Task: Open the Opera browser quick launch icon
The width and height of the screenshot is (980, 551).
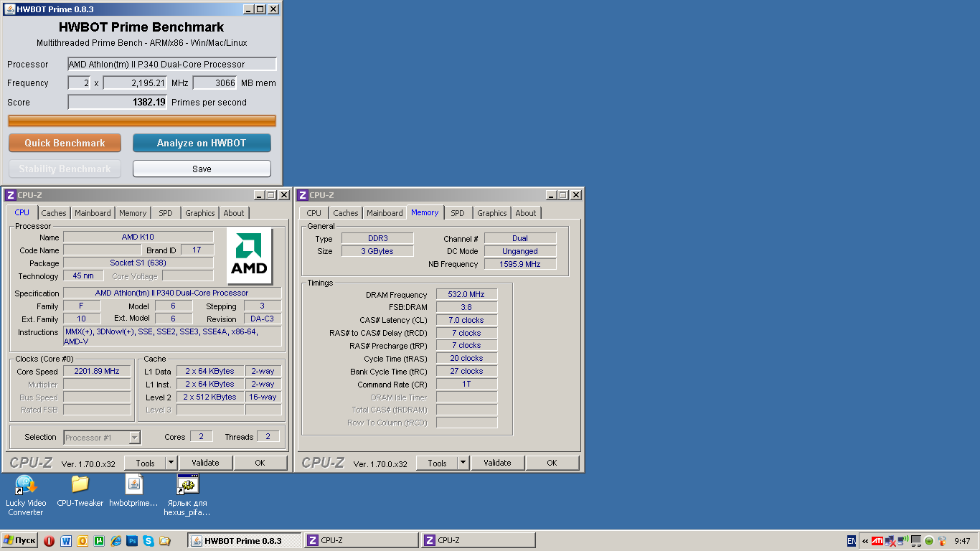Action: point(50,541)
